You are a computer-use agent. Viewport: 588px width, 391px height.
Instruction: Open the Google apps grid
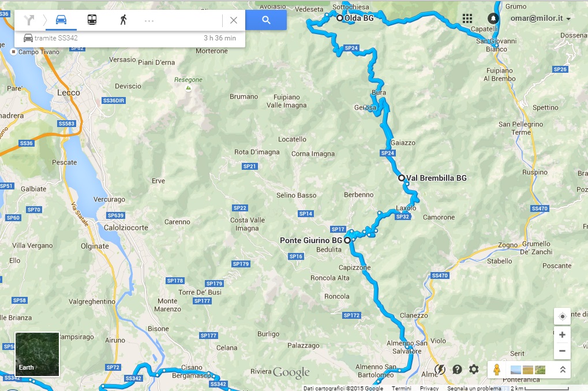pyautogui.click(x=467, y=18)
